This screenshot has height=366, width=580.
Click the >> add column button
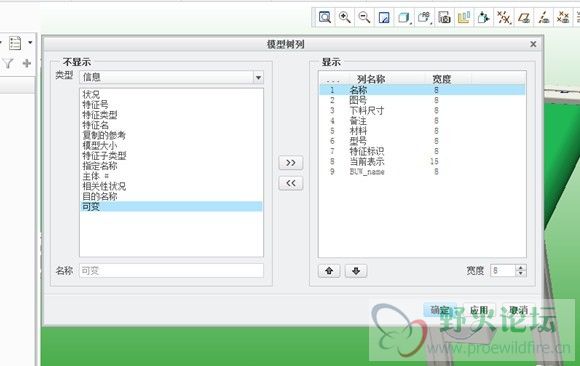point(291,162)
